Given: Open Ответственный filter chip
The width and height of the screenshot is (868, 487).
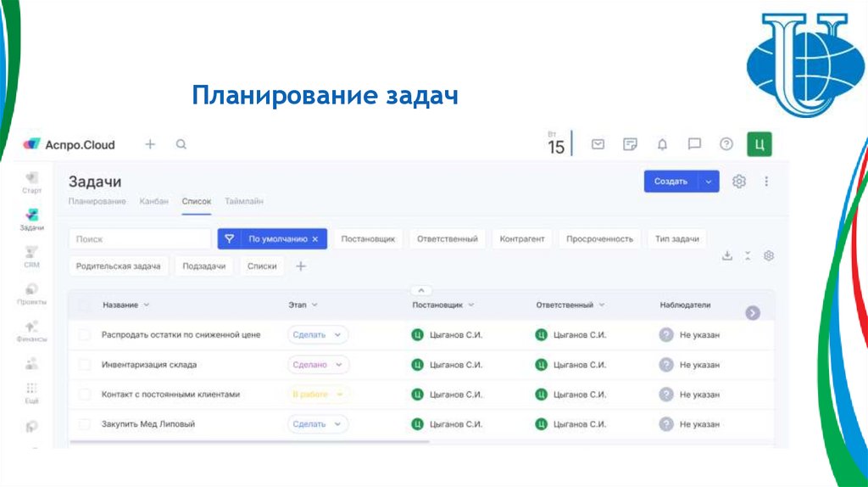Looking at the screenshot, I should coord(448,239).
